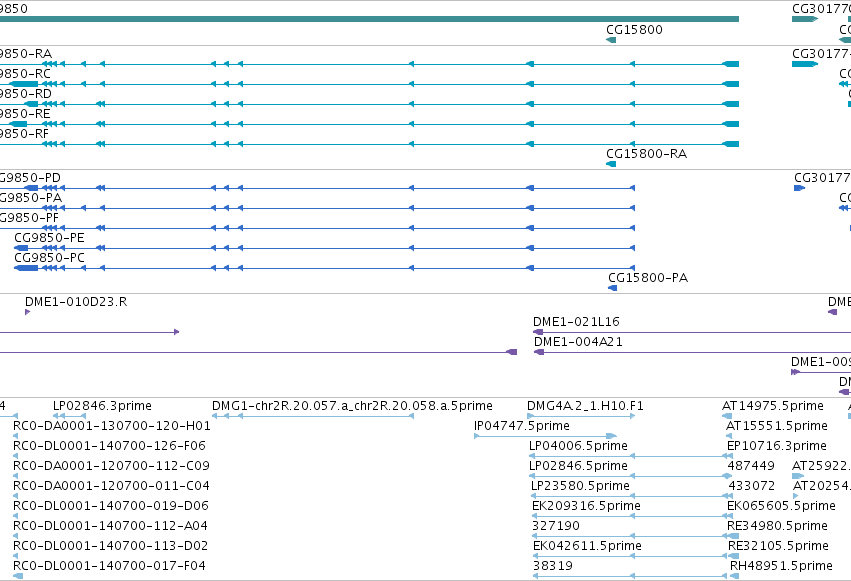Viewport: 851px width, 581px height.
Task: Click the LP02846.3prime alignment glyph
Action: (69, 416)
